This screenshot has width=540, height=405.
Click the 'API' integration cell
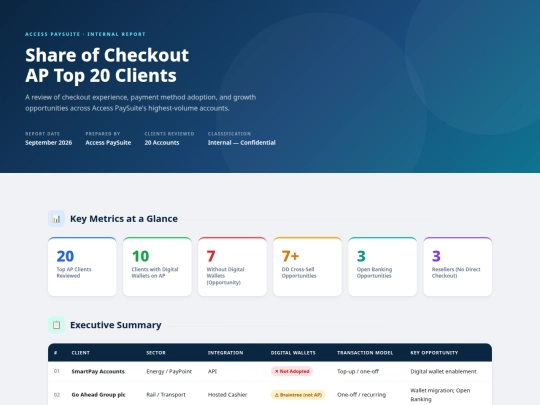(212, 371)
